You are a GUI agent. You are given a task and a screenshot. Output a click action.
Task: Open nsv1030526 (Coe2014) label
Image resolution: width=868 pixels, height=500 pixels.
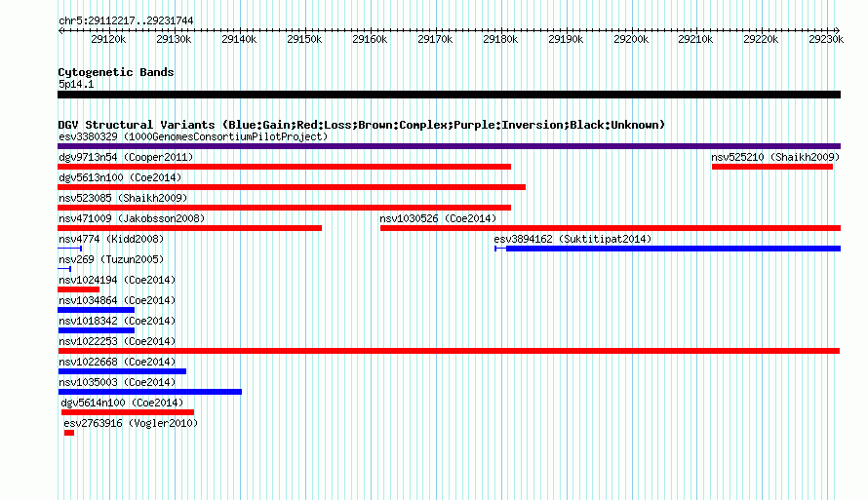pos(438,218)
